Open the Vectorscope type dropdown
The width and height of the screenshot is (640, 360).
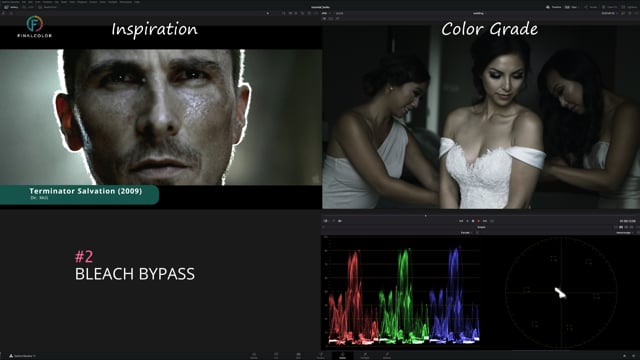625,233
